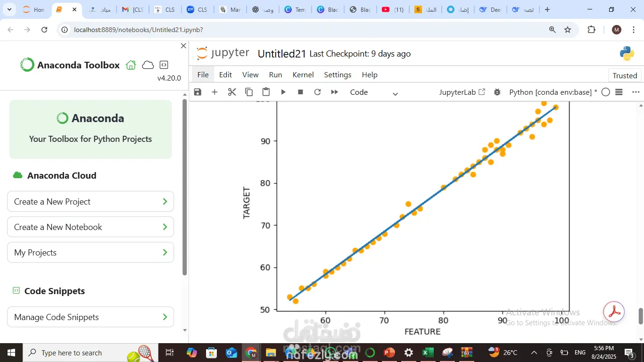Switch to the YouTube (11) tab
The width and height of the screenshot is (644, 362).
(394, 9)
